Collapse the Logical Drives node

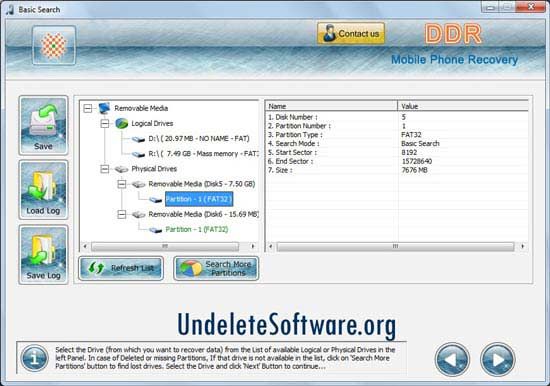(105, 124)
